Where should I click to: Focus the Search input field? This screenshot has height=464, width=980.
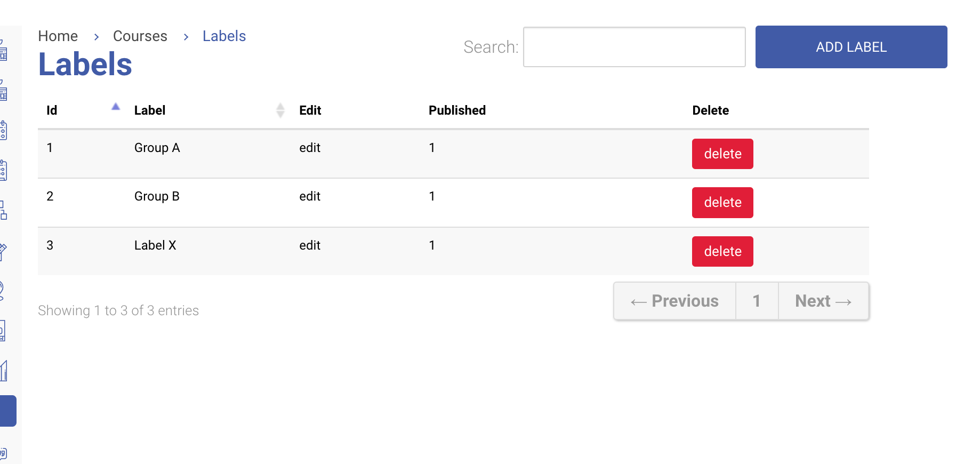tap(634, 47)
